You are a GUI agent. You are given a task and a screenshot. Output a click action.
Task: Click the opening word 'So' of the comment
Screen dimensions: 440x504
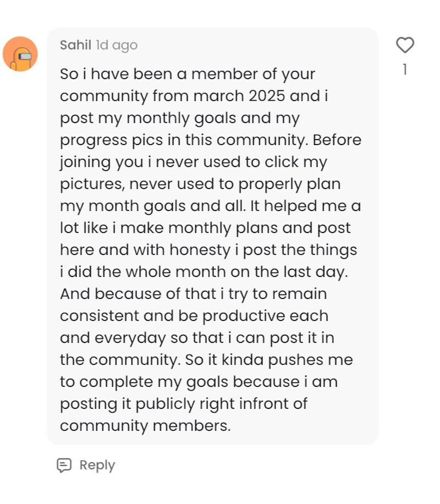coord(68,74)
